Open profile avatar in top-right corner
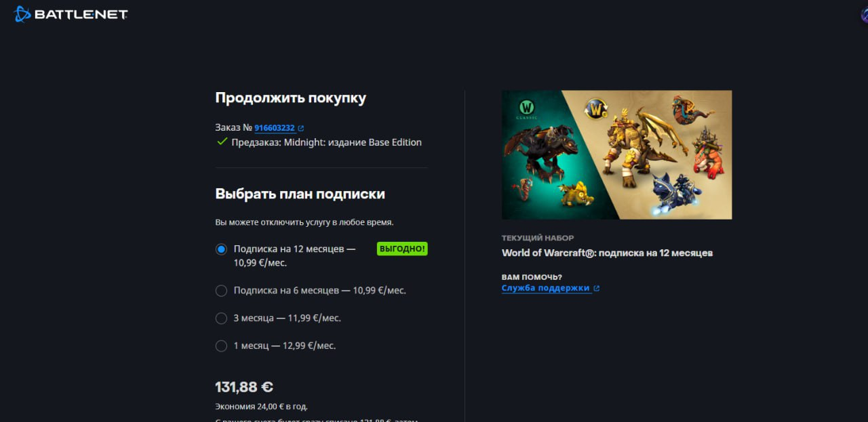 tap(864, 15)
